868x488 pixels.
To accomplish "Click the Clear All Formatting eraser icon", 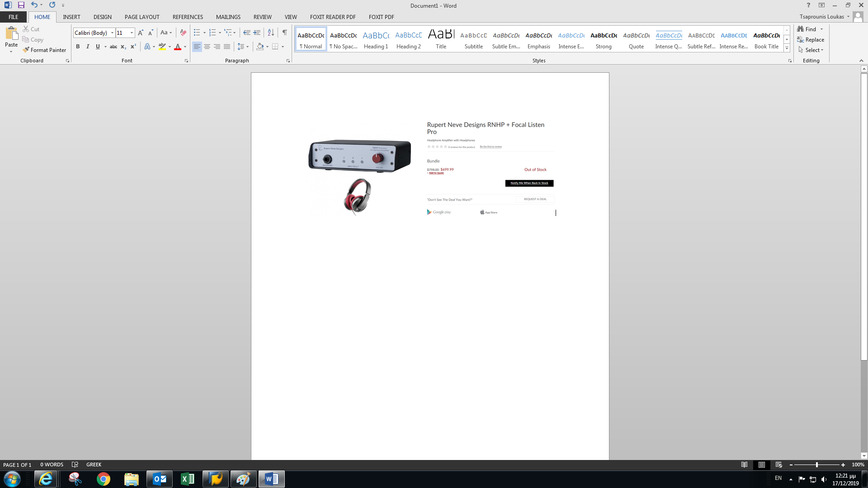I will point(183,33).
